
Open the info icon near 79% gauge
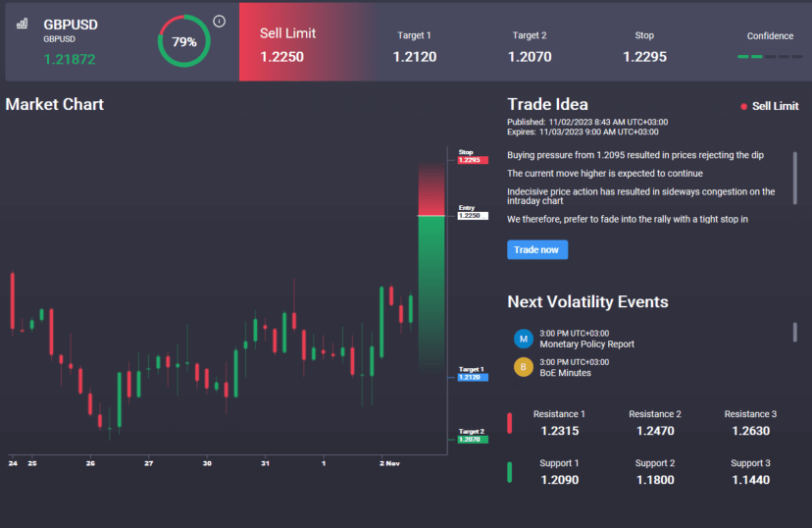[219, 22]
